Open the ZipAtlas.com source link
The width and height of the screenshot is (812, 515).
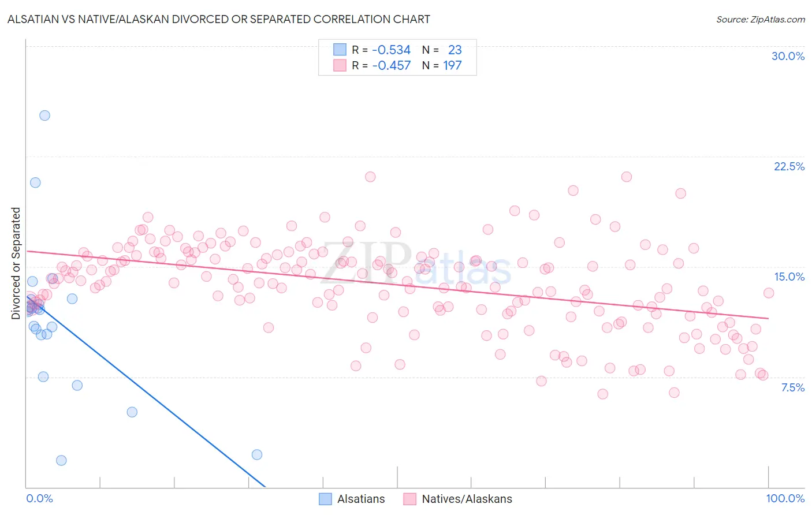point(761,20)
